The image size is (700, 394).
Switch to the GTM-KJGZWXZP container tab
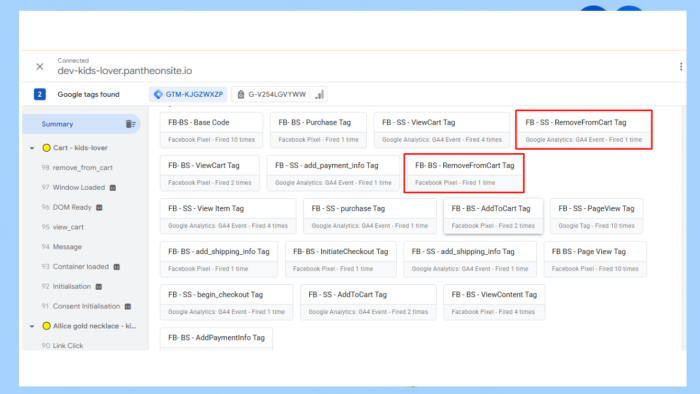[188, 94]
